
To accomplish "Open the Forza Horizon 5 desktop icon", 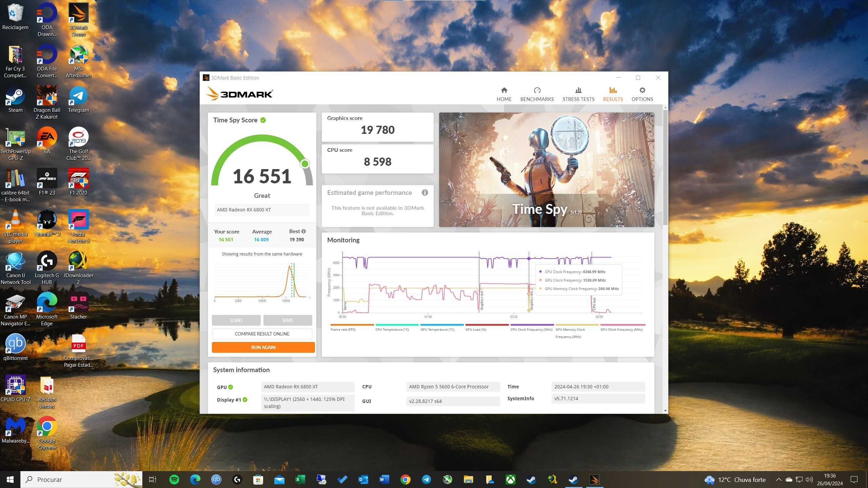I will 78,227.
